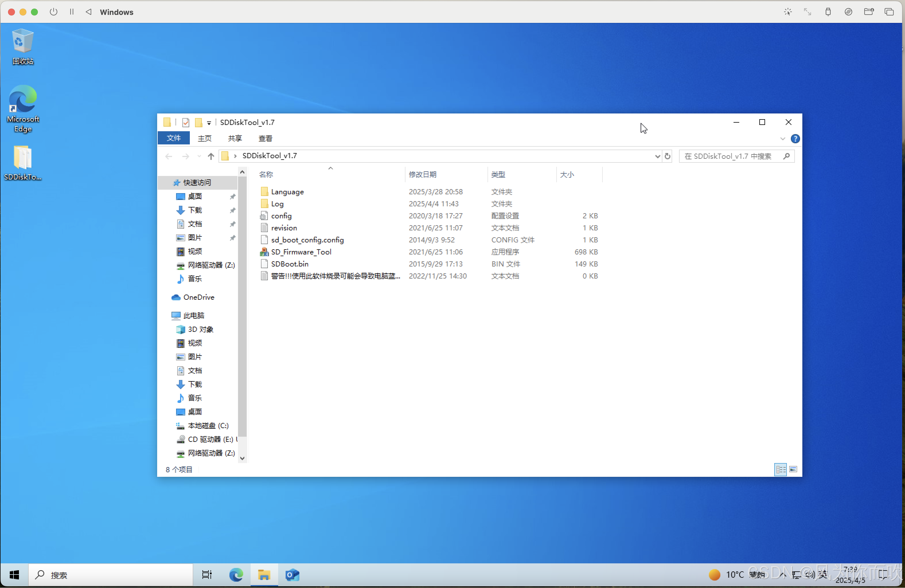Expand the address bar history dropdown
The height and width of the screenshot is (588, 905).
point(658,156)
